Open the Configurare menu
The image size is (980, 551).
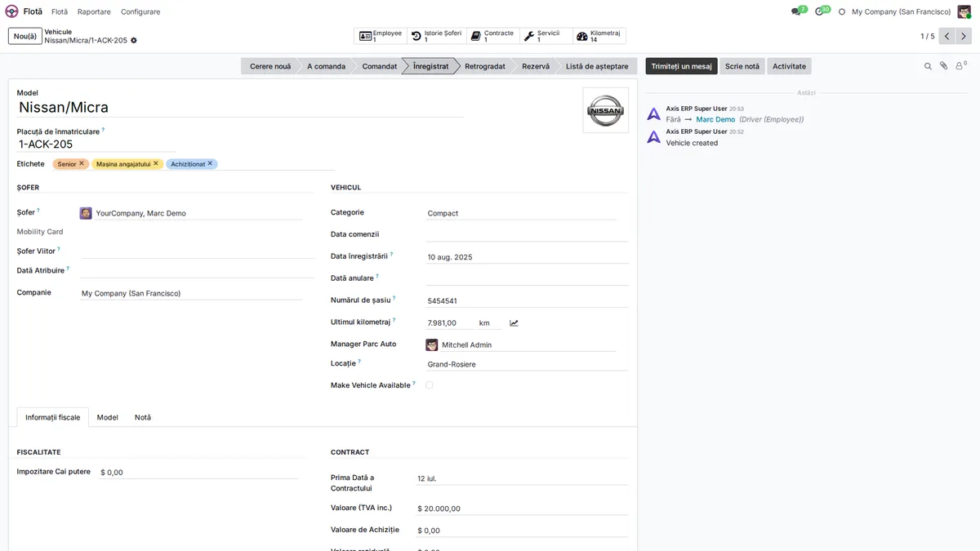coord(140,11)
